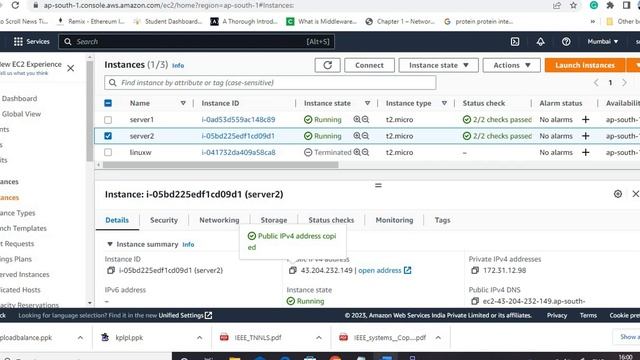
Task: Open browser extensions puzzle icon
Action: tap(610, 5)
